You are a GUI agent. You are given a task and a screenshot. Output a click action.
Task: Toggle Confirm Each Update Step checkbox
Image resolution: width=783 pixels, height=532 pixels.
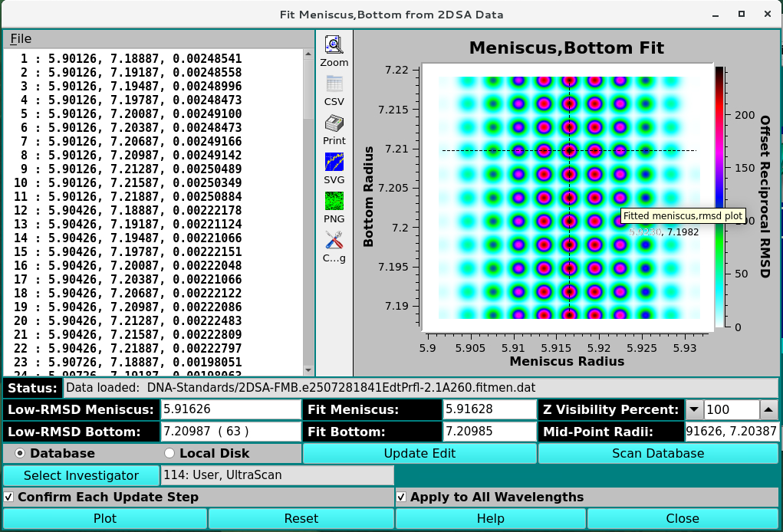[x=8, y=497]
